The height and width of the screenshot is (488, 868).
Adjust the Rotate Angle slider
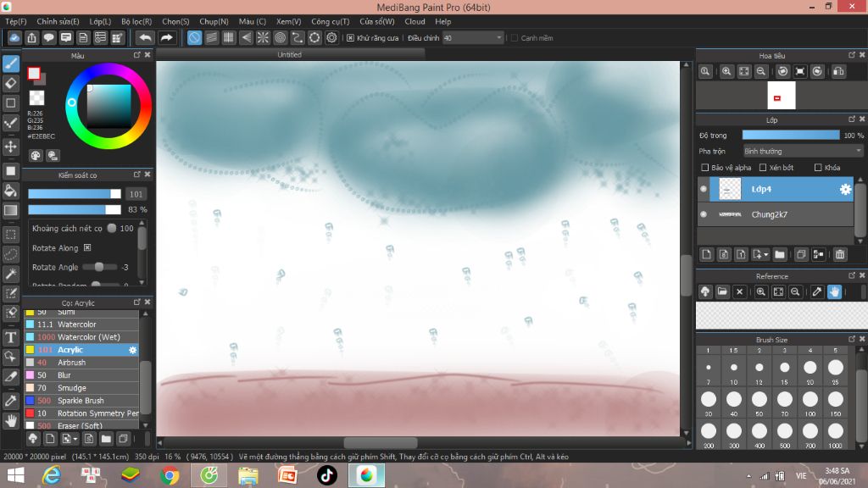[100, 267]
